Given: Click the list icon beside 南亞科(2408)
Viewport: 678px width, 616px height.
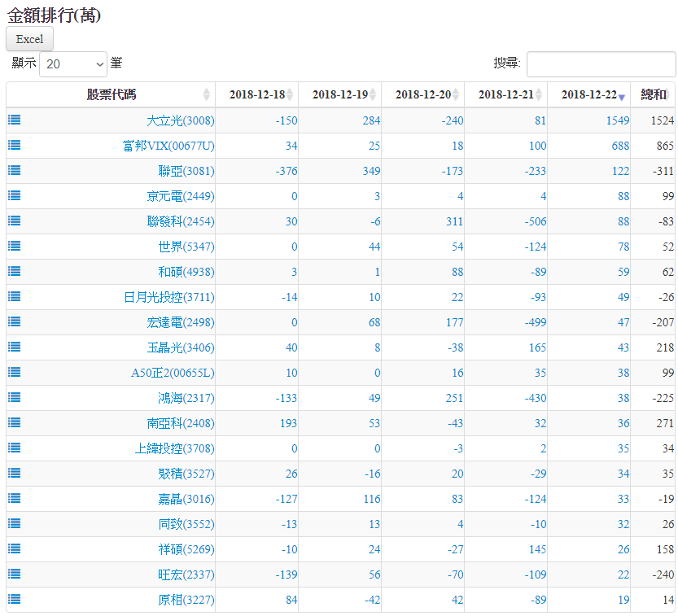Looking at the screenshot, I should click(15, 423).
